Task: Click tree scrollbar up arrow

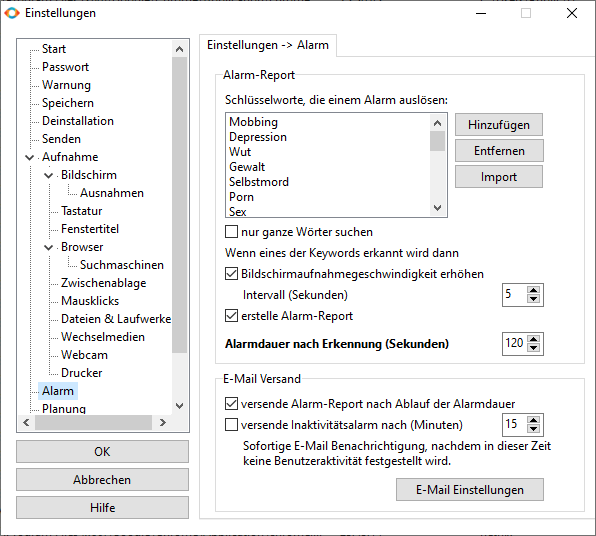Action: [179, 49]
